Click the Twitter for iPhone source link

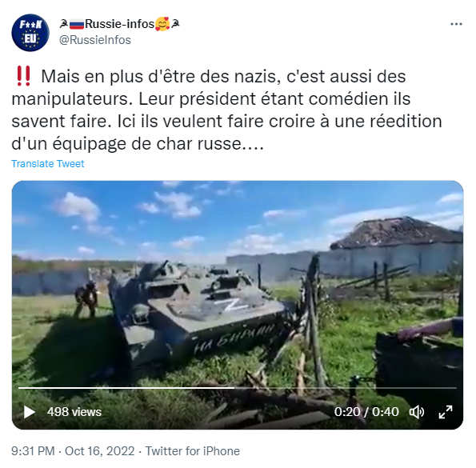[193, 451]
